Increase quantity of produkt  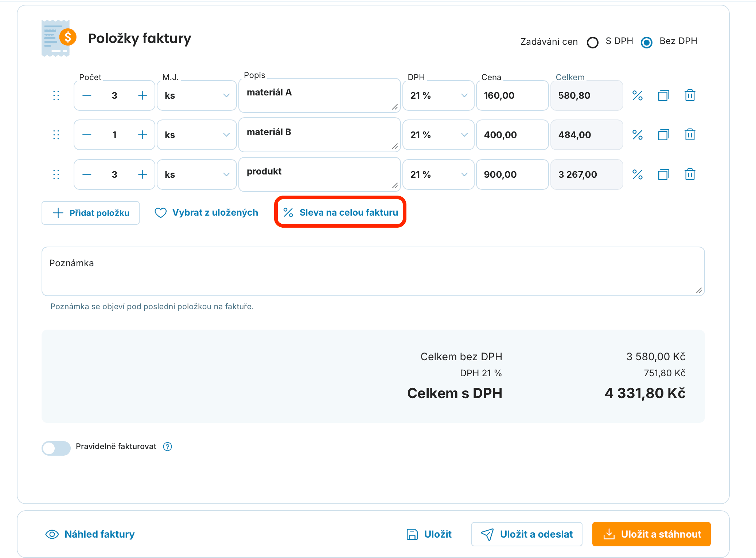coord(143,174)
